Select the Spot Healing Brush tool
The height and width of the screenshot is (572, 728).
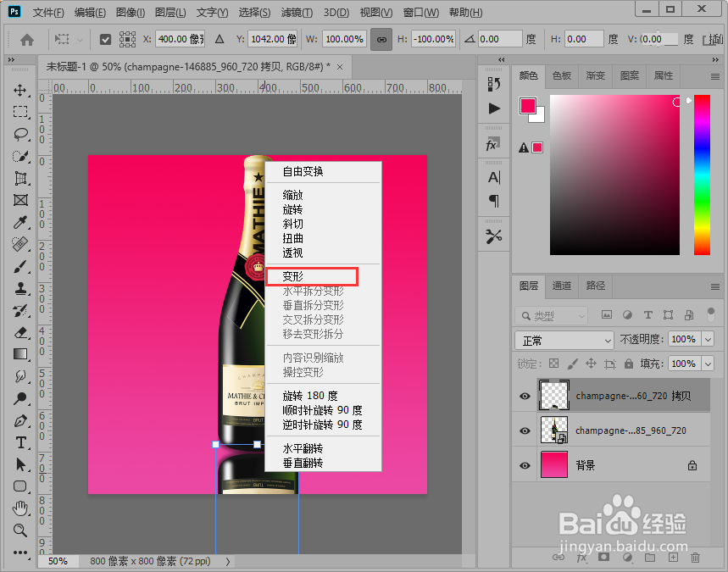pyautogui.click(x=20, y=244)
